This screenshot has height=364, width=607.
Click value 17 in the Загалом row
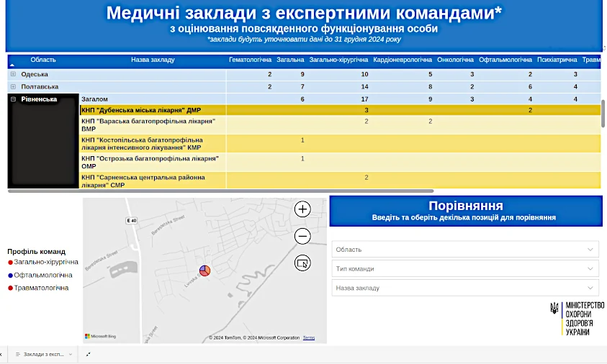364,99
